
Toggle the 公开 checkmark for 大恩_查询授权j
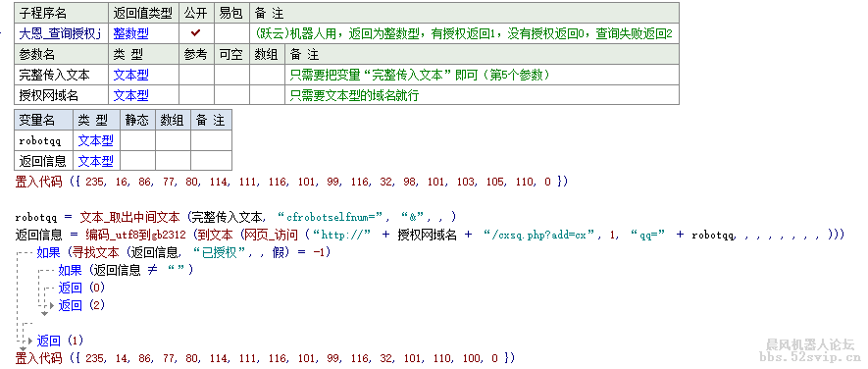[196, 33]
